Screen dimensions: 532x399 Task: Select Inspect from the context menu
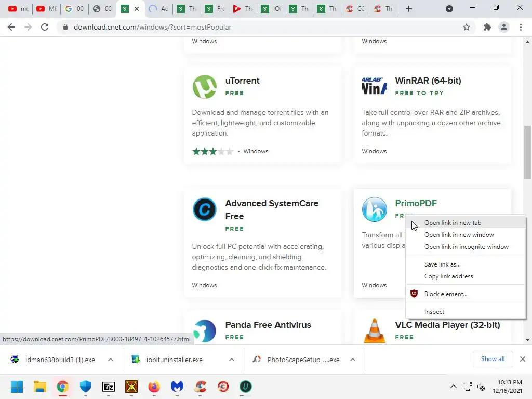(466, 312)
